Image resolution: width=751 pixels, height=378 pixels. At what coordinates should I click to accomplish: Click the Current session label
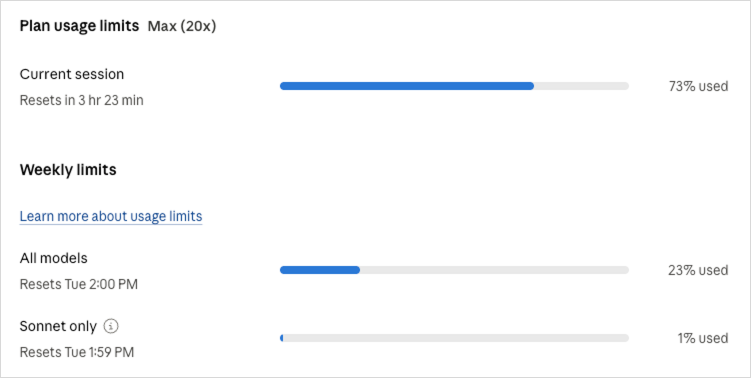click(72, 74)
